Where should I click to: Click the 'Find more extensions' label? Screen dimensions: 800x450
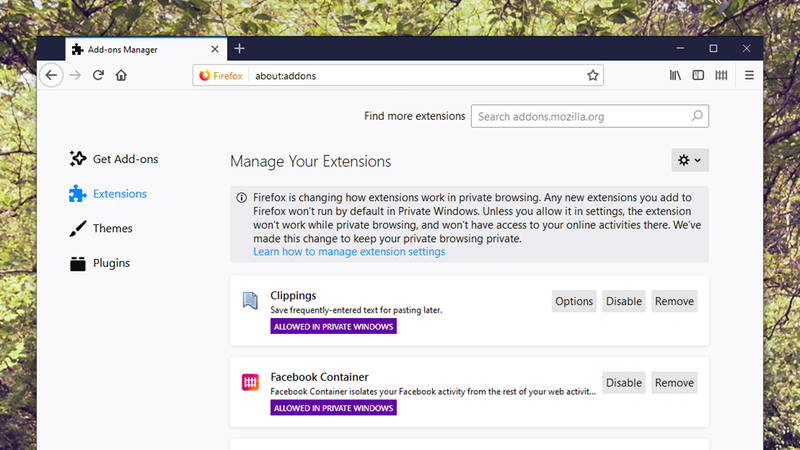point(414,116)
